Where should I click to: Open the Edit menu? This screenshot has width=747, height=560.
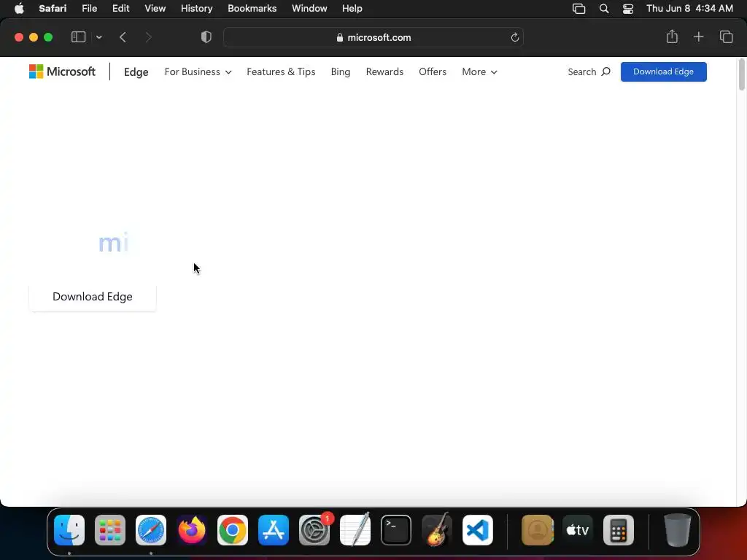coord(120,9)
